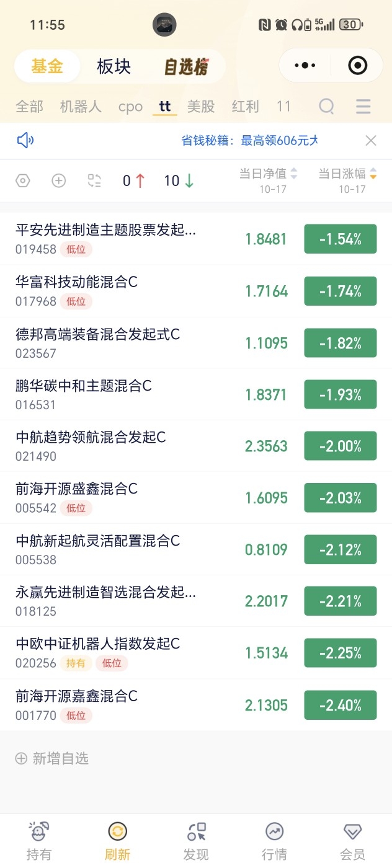
Task: Open the 会员 diamond icon
Action: (353, 831)
